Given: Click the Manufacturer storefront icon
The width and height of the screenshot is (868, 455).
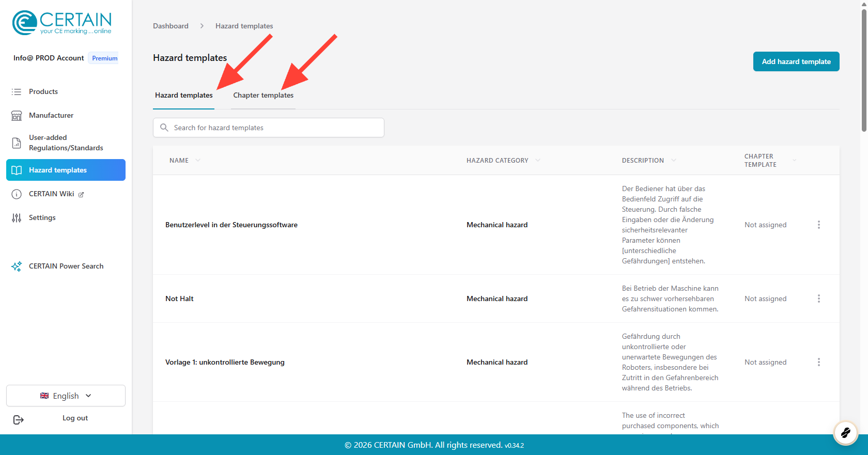Looking at the screenshot, I should coord(17,115).
